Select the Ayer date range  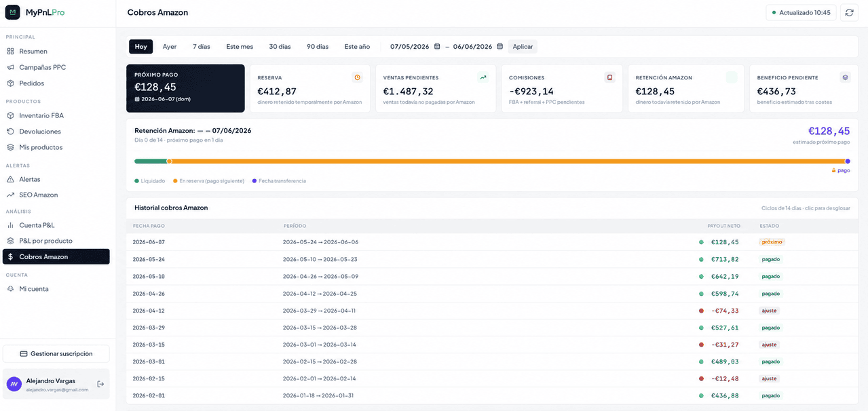[170, 47]
